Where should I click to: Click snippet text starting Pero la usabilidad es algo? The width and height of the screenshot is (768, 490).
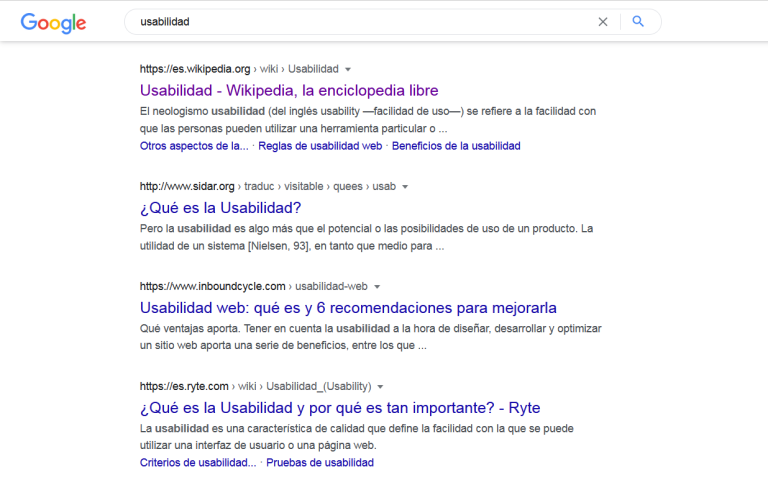pyautogui.click(x=366, y=237)
